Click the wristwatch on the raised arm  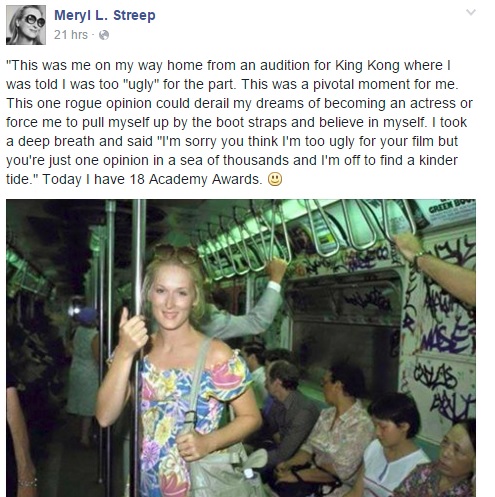point(417,259)
